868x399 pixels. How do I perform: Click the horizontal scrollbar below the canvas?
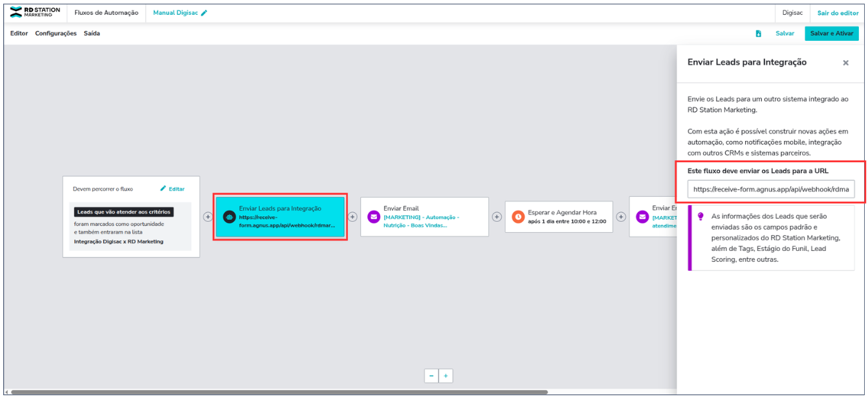click(x=278, y=392)
